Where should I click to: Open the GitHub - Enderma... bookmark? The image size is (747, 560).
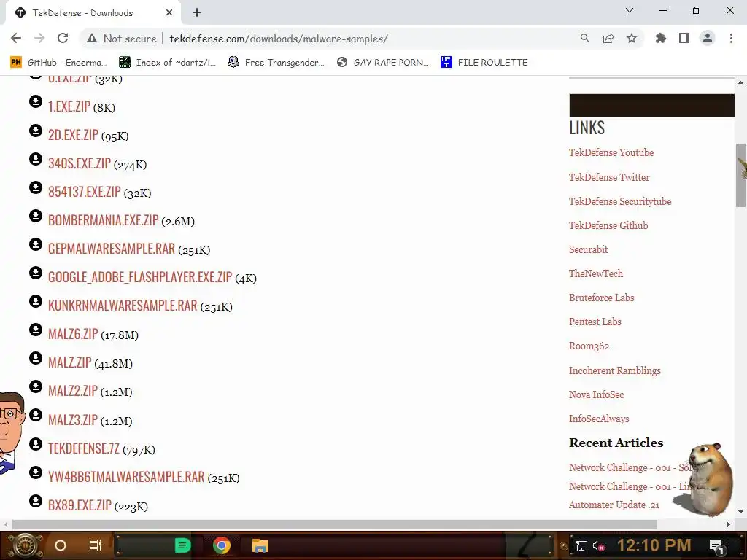58,63
